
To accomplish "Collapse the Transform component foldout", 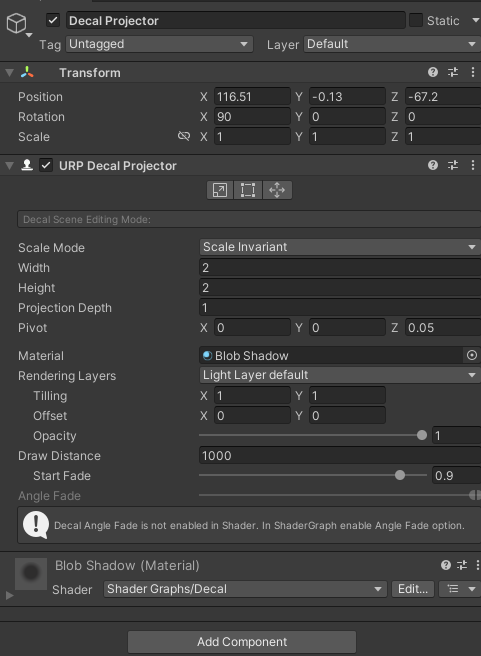I will coord(9,73).
